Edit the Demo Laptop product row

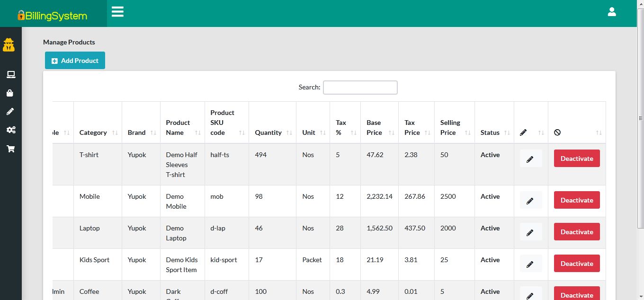[530, 232]
